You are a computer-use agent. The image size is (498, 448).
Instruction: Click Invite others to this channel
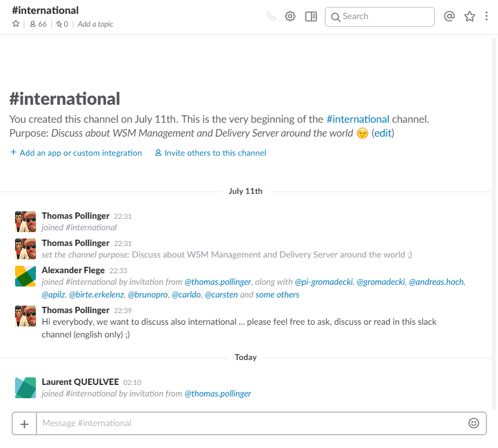click(x=211, y=153)
